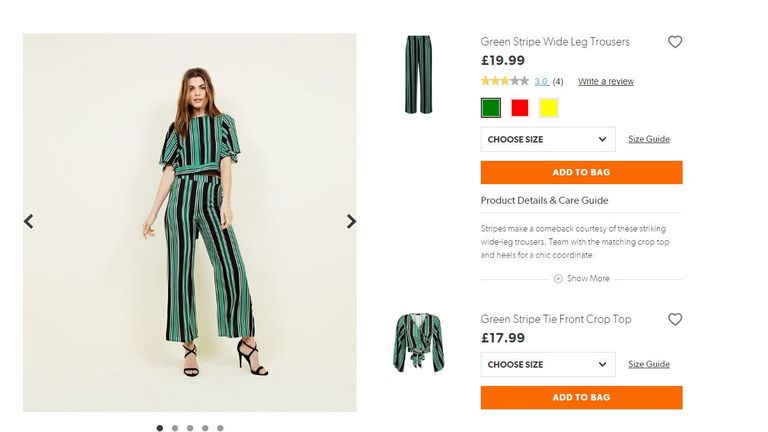The image size is (768, 432).
Task: Choose the red color swatch
Action: 520,108
